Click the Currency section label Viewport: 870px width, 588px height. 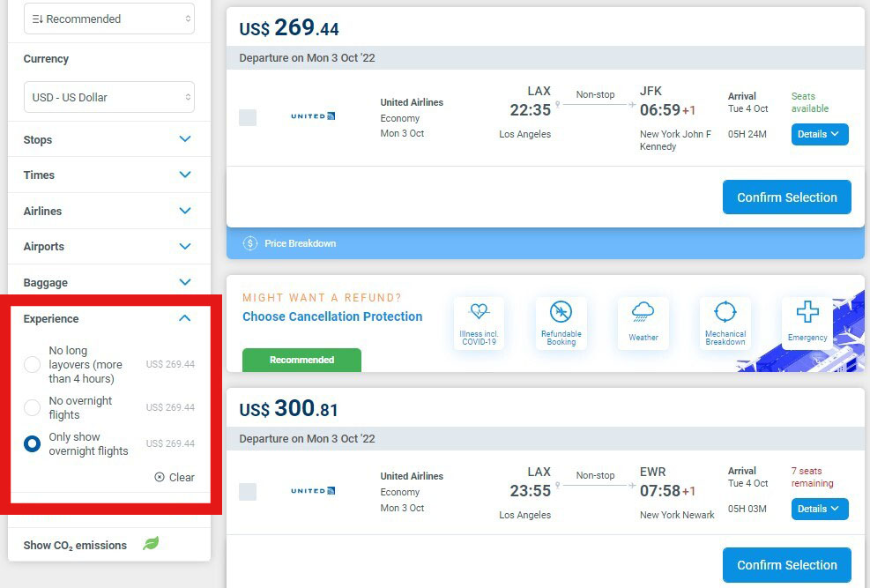tap(46, 59)
